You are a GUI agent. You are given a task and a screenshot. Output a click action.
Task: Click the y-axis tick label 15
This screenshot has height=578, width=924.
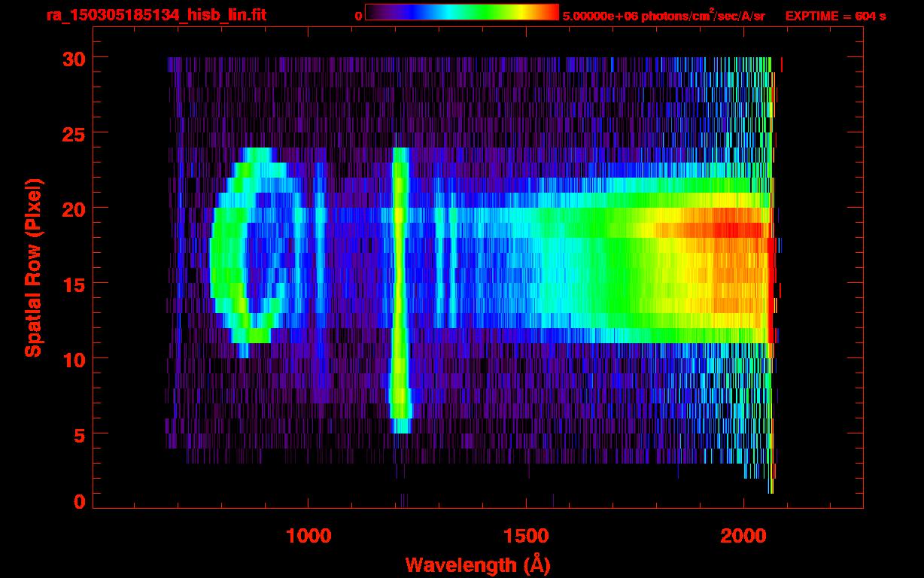74,284
